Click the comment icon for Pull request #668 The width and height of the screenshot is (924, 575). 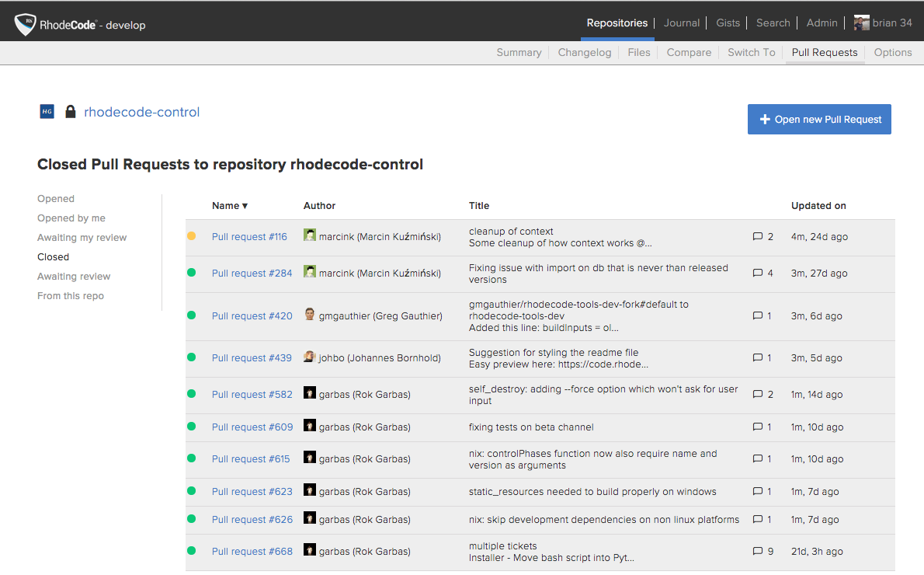point(758,552)
